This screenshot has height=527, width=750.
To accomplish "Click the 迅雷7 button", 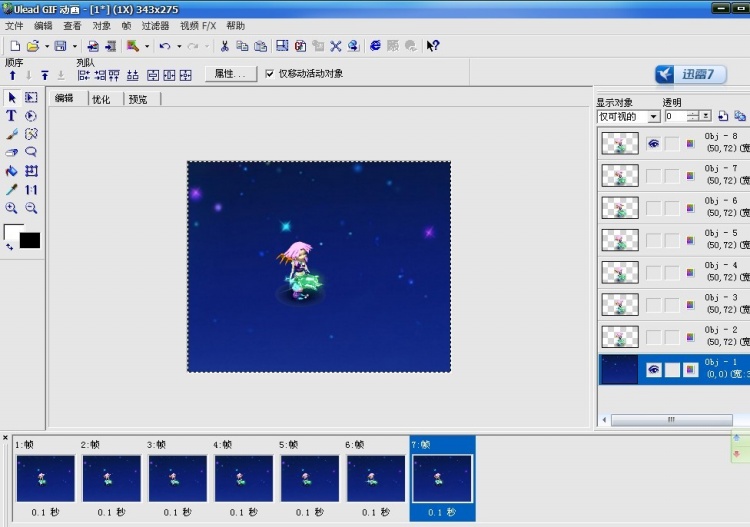I will pos(691,74).
